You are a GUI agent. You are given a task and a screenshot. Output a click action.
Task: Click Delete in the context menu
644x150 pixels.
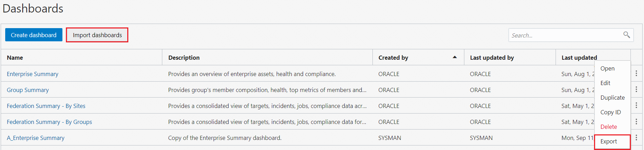609,127
